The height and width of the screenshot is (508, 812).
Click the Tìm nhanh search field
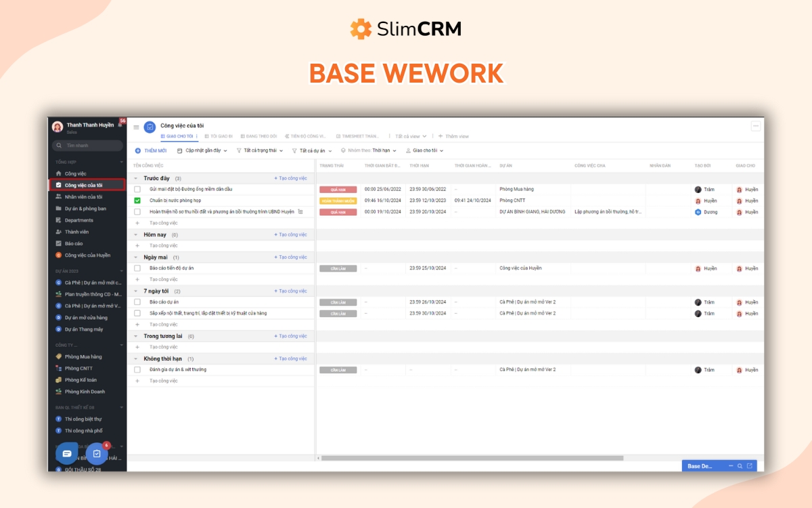point(88,146)
